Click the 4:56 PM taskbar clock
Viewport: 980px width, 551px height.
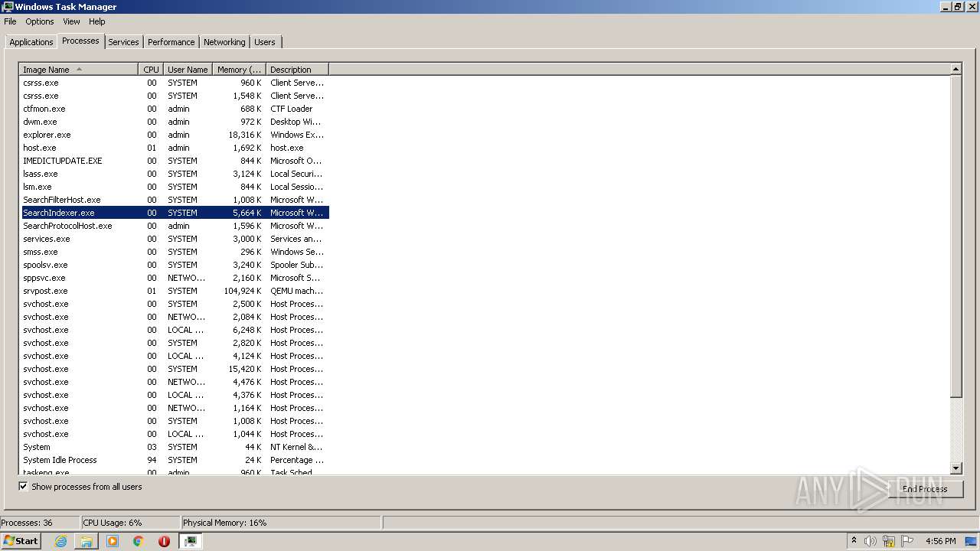point(940,541)
